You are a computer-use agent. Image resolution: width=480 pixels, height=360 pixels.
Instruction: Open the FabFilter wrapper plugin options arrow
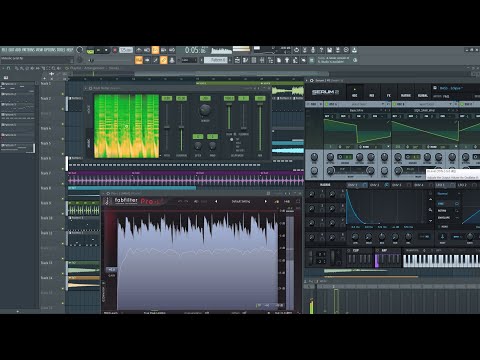[x=104, y=193]
